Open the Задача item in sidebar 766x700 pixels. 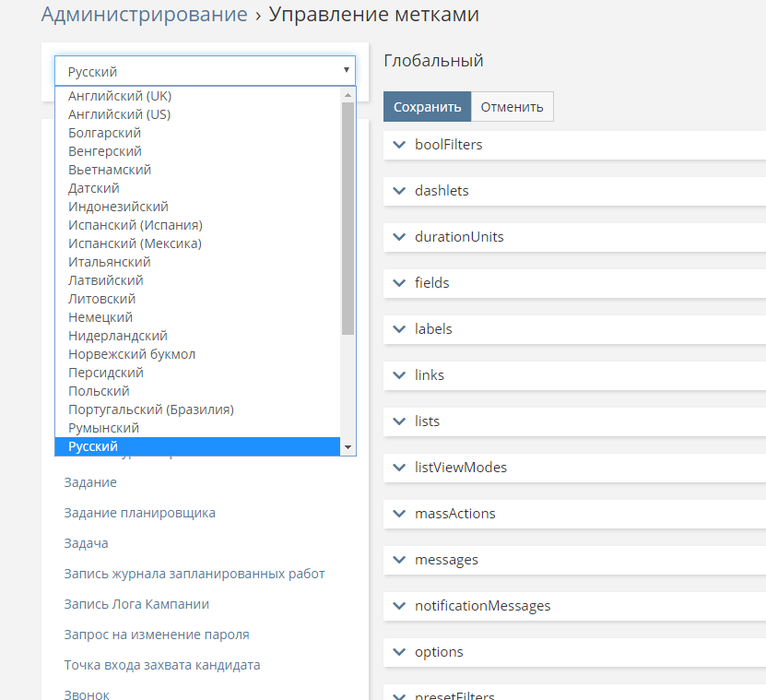(86, 543)
